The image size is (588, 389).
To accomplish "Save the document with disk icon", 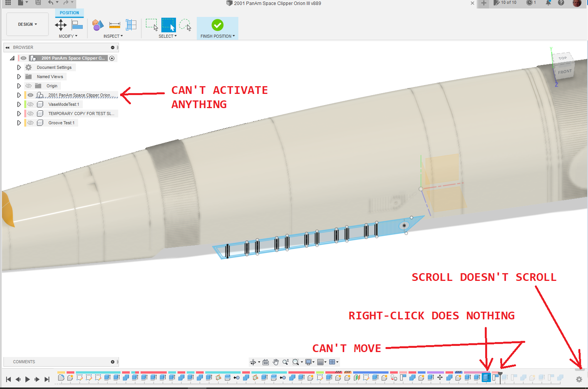I will point(38,2).
